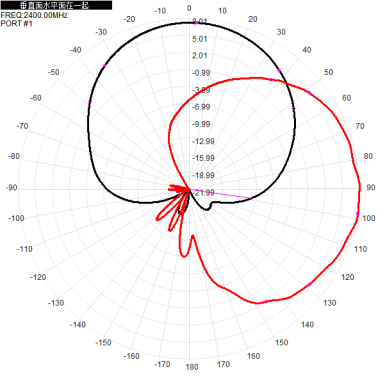Select the 180 degree angle label

pyautogui.click(x=192, y=367)
